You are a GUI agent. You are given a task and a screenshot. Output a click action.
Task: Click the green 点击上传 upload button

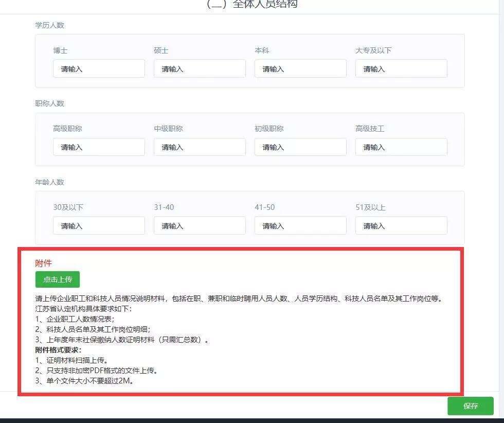(x=57, y=279)
